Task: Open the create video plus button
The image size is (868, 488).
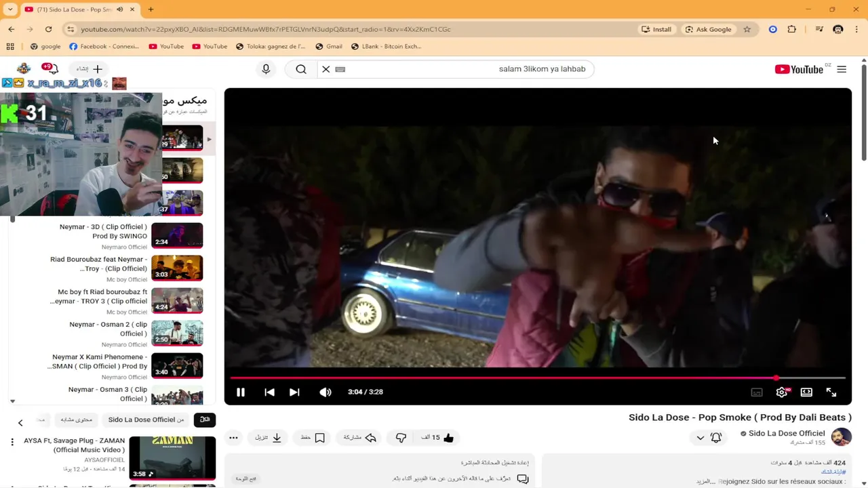Action: pyautogui.click(x=89, y=69)
